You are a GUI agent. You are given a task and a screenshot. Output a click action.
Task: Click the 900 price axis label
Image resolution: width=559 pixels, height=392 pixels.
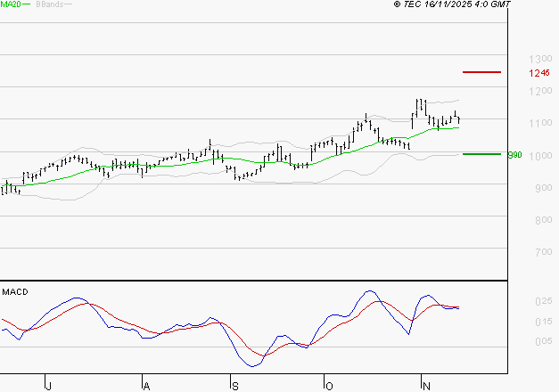tap(544, 188)
